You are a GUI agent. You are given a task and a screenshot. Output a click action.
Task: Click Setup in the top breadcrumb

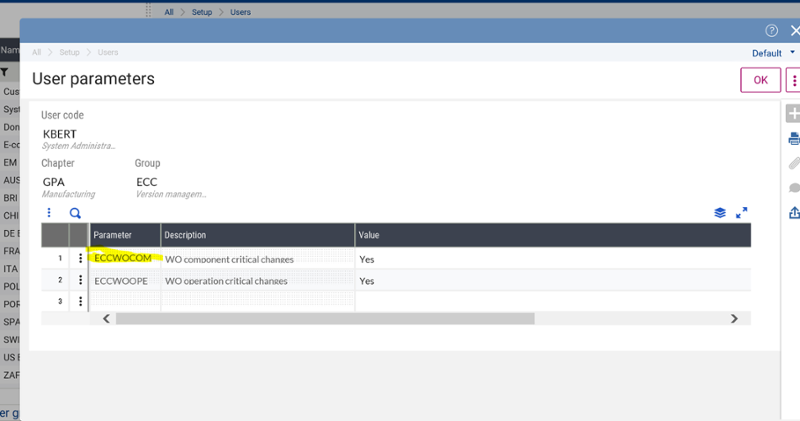[x=202, y=12]
